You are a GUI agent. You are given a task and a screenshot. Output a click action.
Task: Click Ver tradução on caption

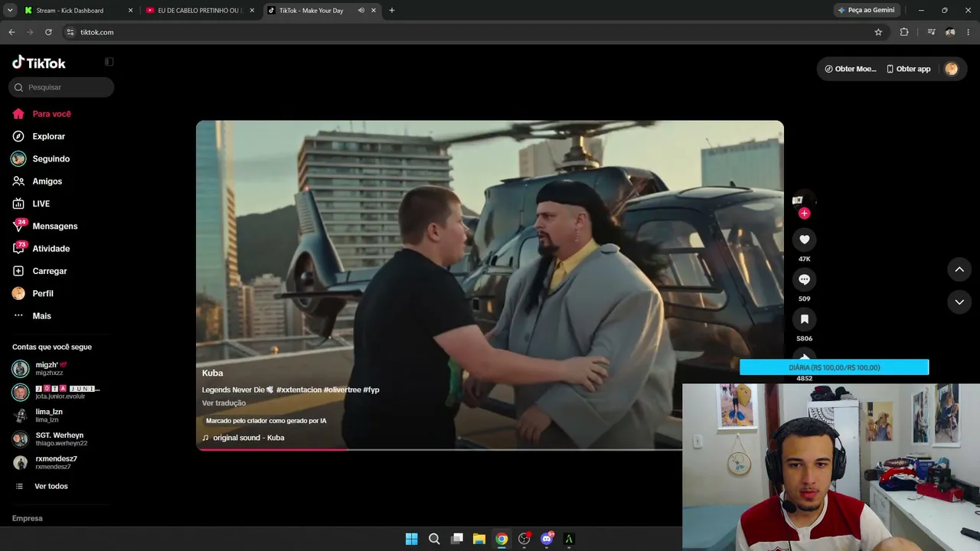click(x=224, y=403)
